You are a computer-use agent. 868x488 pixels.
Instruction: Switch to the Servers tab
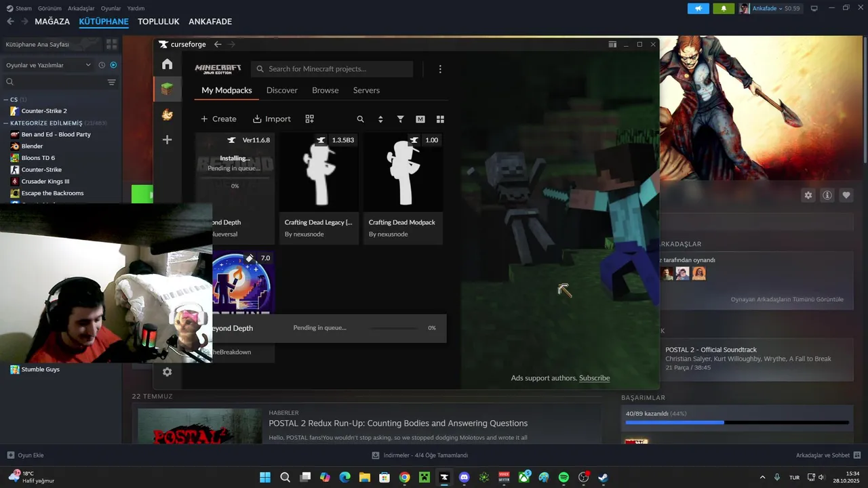pyautogui.click(x=366, y=90)
